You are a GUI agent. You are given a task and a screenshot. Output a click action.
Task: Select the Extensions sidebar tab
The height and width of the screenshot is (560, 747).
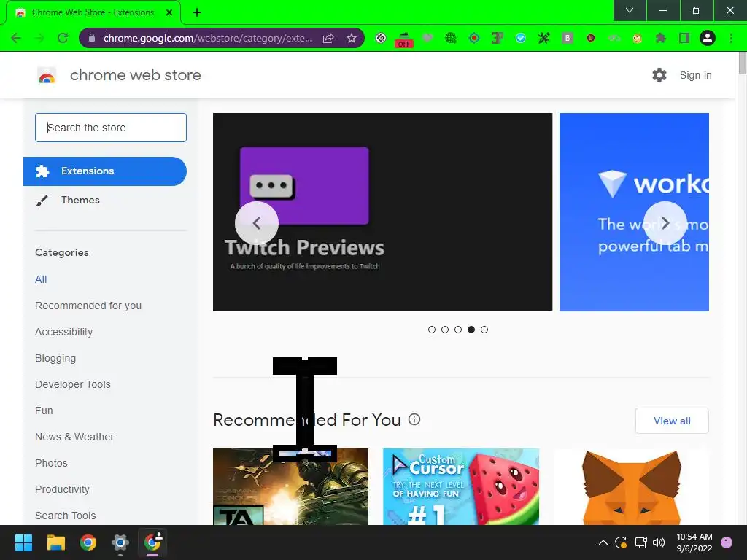click(105, 171)
